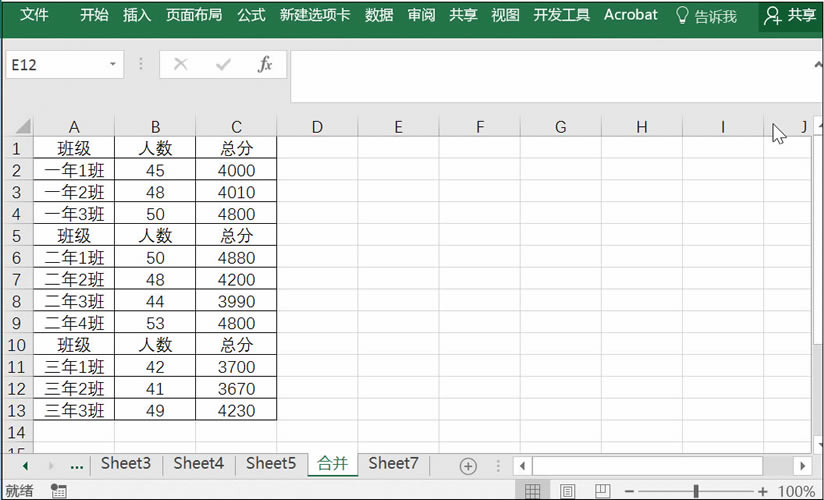Switch to Normal view icon
824x500 pixels.
click(532, 491)
